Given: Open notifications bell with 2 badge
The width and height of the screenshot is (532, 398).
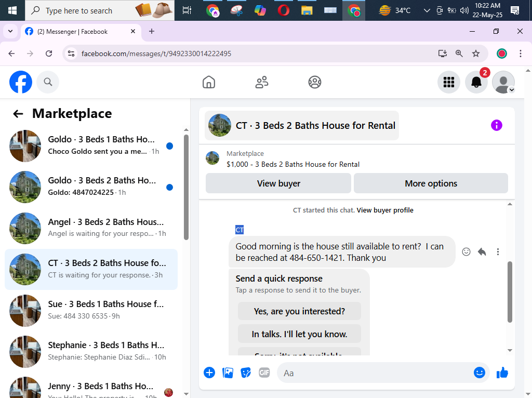Looking at the screenshot, I should (x=476, y=82).
